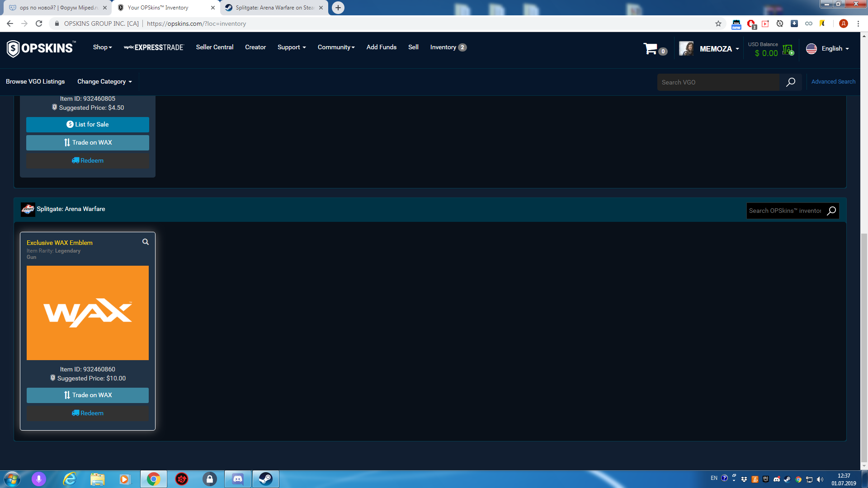
Task: Click the USD Balance $0.00 amount
Action: point(766,53)
